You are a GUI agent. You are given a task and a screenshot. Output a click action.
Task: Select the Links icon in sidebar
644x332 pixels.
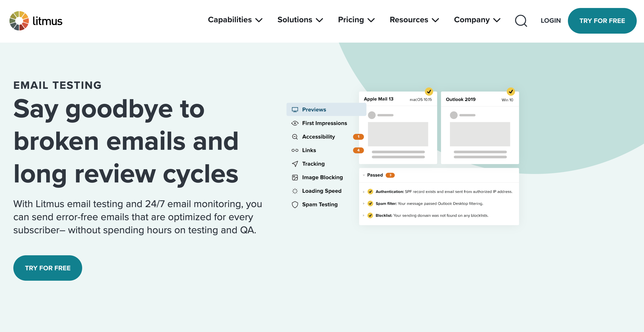pyautogui.click(x=294, y=150)
